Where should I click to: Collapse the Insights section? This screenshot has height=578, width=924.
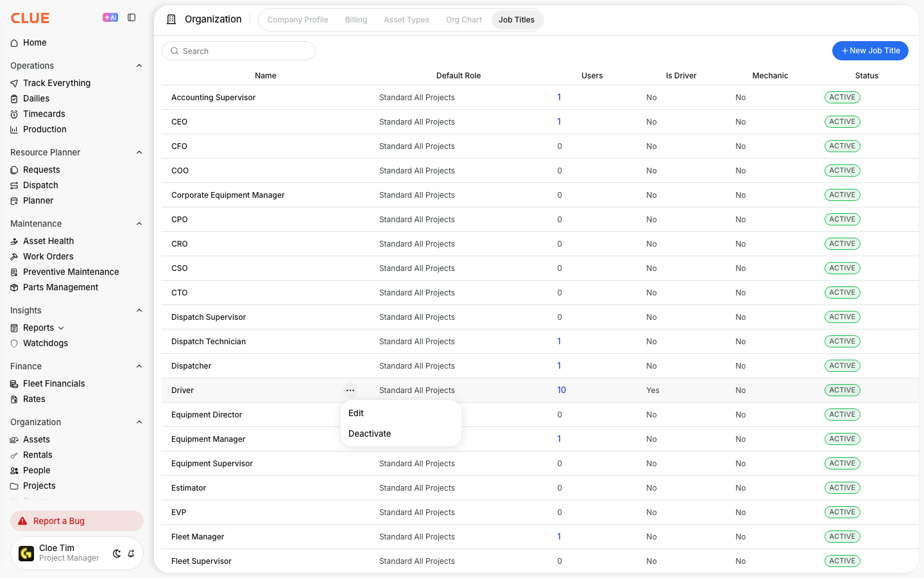click(x=139, y=310)
